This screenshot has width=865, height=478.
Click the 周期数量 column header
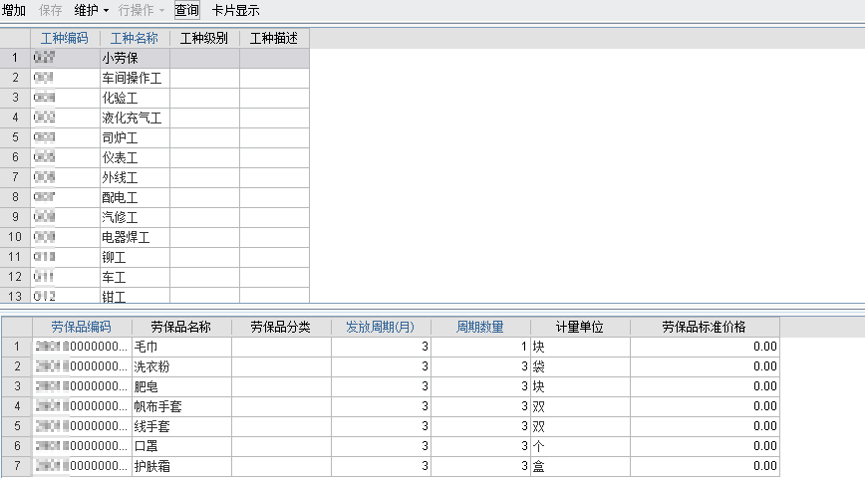coord(480,327)
